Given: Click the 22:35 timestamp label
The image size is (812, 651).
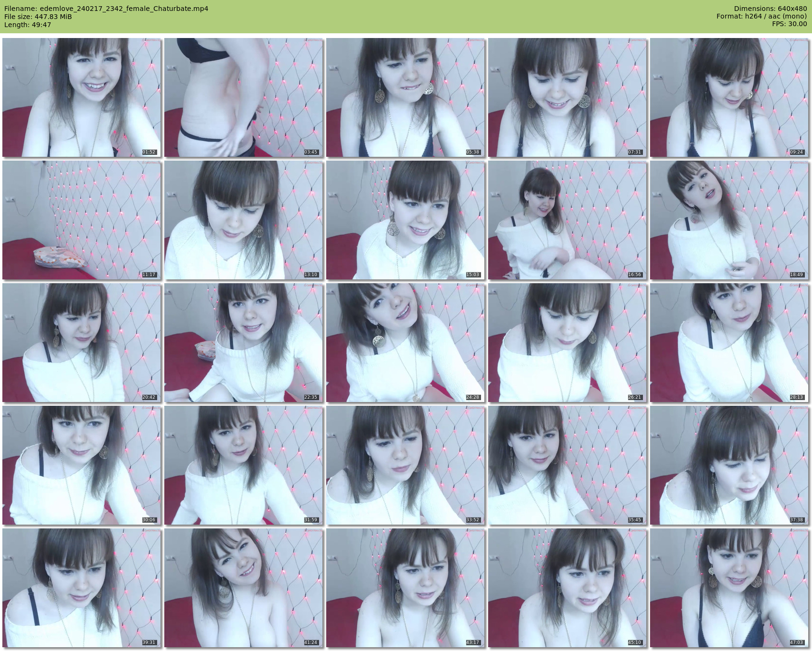Looking at the screenshot, I should click(x=311, y=397).
